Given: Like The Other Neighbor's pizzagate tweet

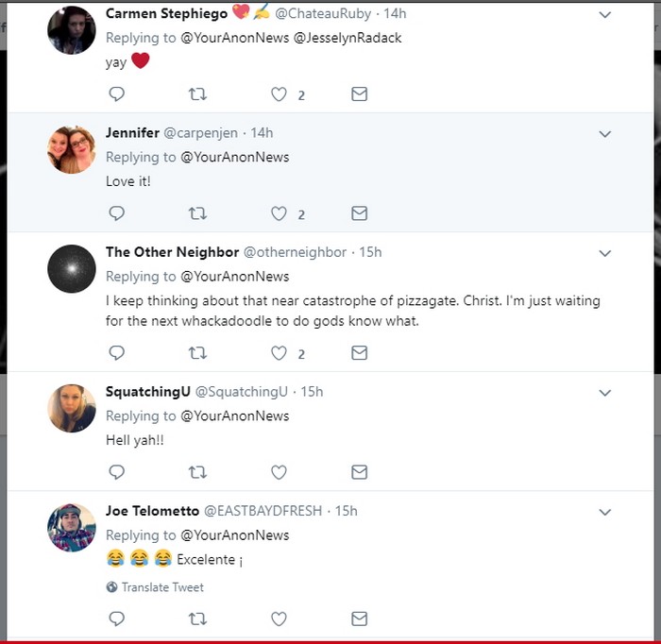Looking at the screenshot, I should (279, 353).
